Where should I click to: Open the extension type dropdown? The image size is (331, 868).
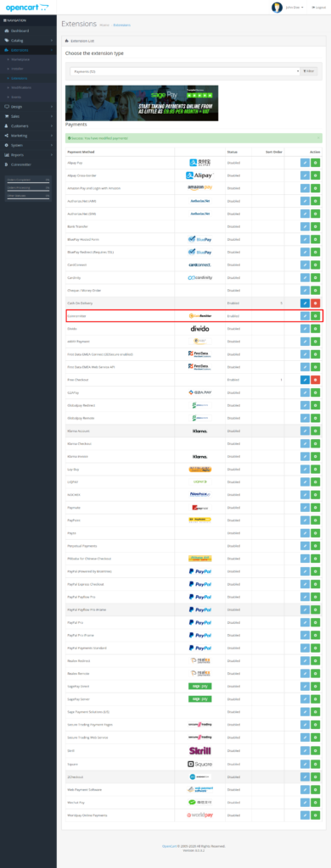185,71
